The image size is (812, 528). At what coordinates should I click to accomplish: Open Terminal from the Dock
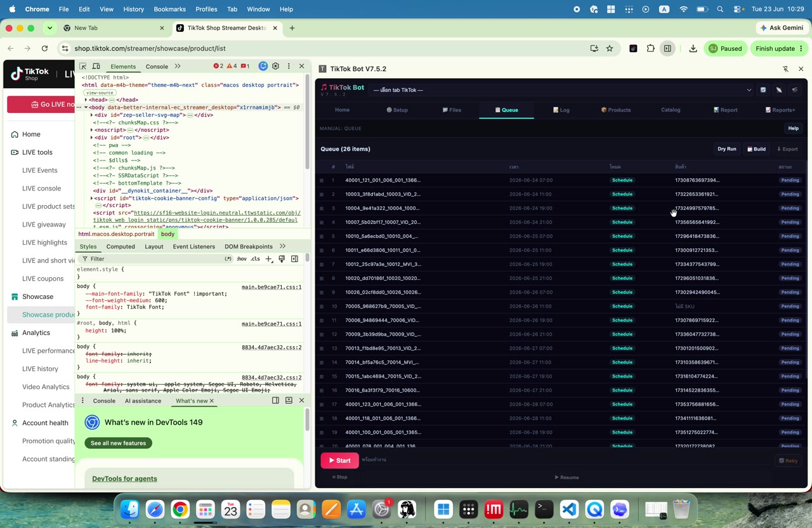tap(544, 509)
